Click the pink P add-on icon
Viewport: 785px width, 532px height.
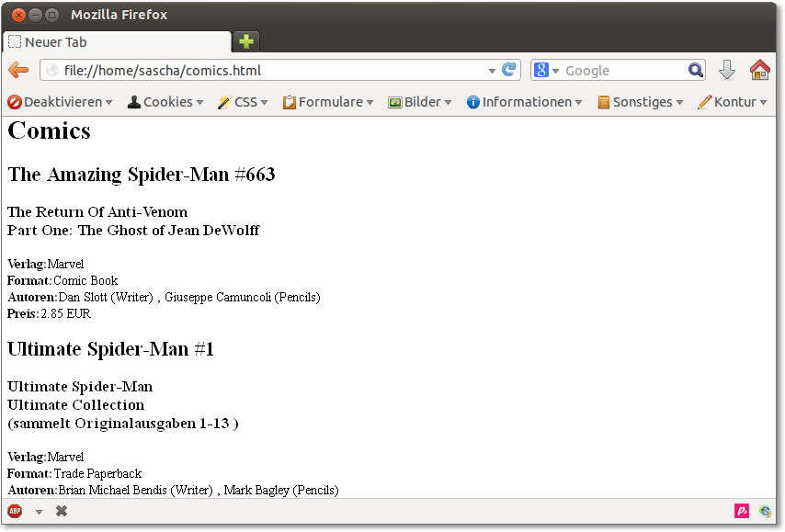point(742,511)
